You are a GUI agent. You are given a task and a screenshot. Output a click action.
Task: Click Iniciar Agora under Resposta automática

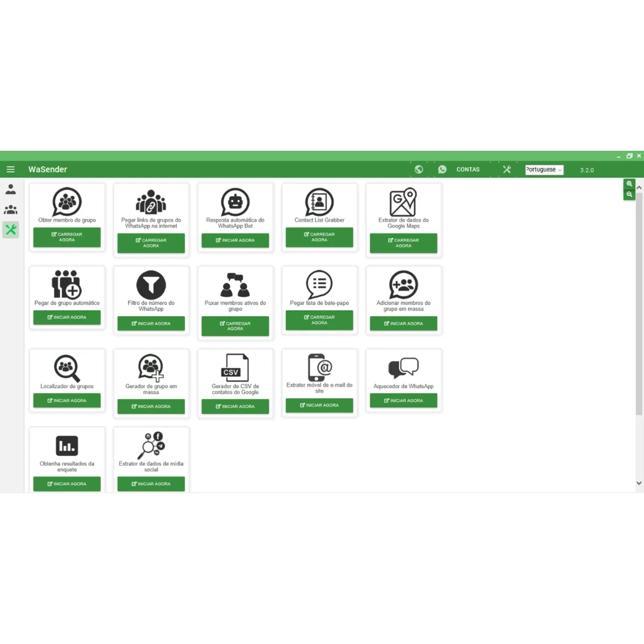click(235, 240)
